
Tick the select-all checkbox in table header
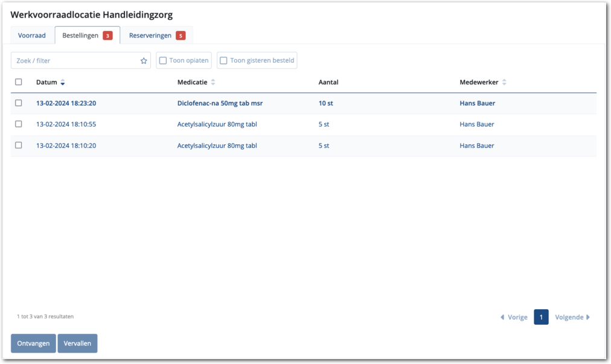[19, 82]
